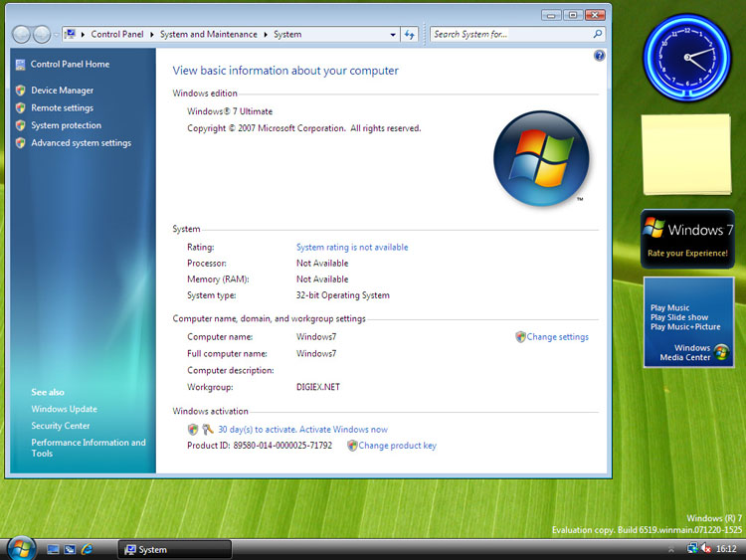Open Performance Information and Tools

(89, 448)
